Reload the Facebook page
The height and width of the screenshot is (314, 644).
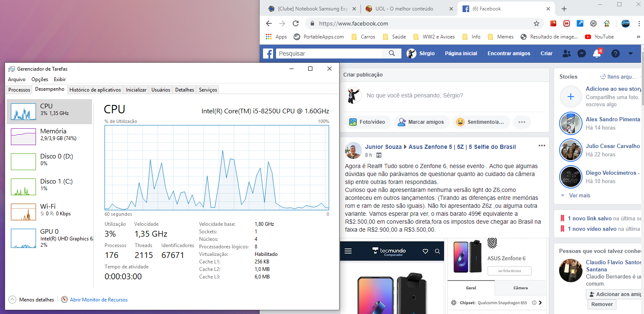pyautogui.click(x=296, y=23)
